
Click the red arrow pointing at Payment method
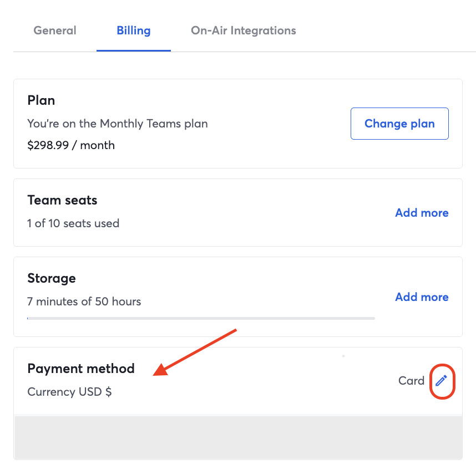pyautogui.click(x=195, y=352)
